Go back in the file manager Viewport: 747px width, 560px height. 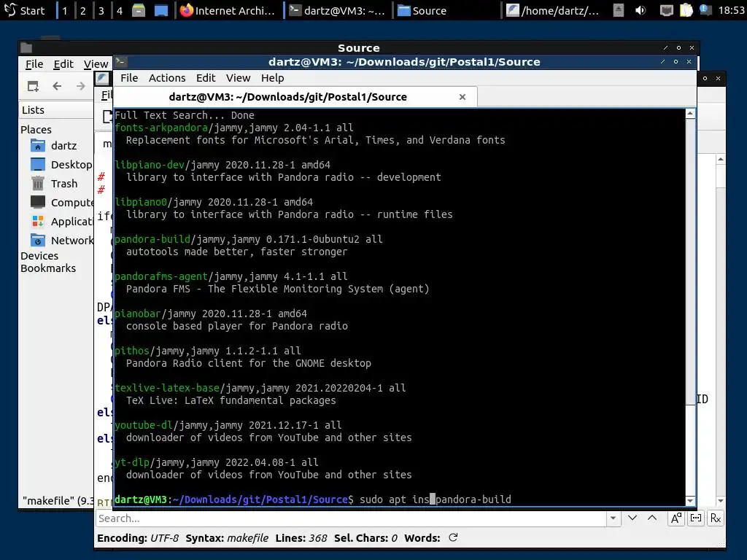point(57,86)
